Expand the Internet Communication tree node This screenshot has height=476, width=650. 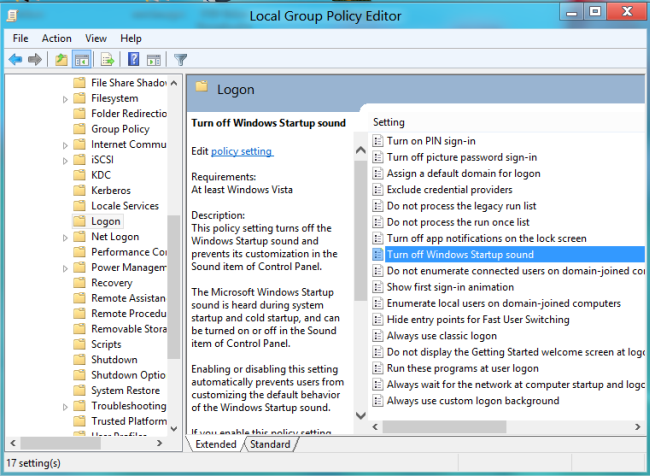point(65,145)
